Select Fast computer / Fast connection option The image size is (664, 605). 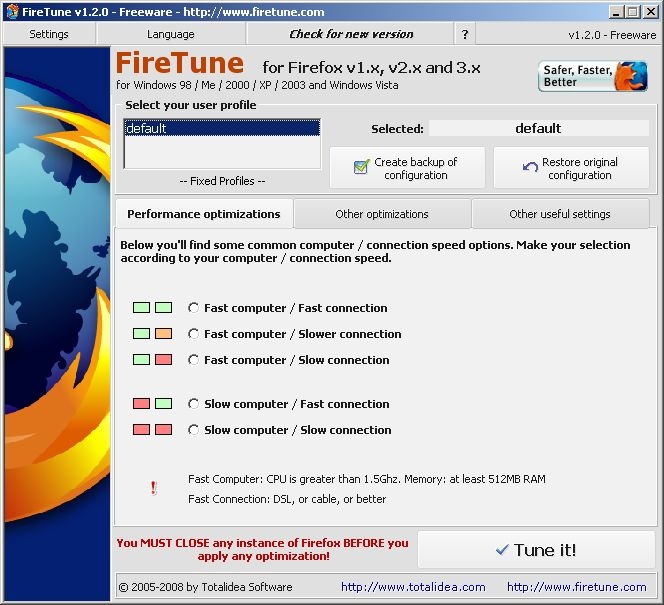tap(194, 308)
